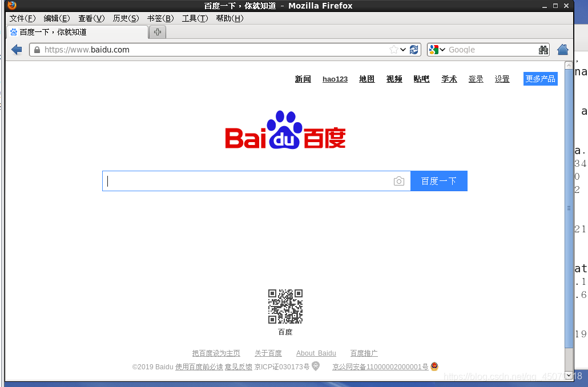
Task: Select the 百度一下，你就知道 tab
Action: 77,32
